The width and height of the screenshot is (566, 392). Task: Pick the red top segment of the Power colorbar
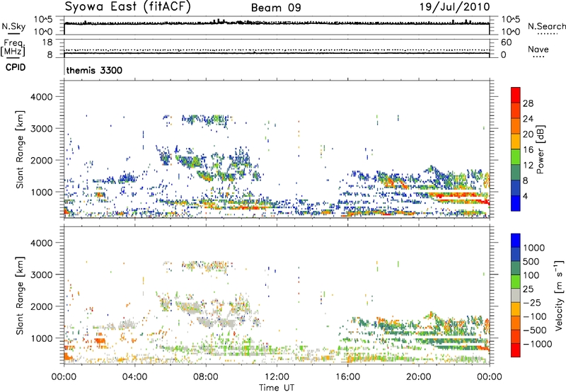tap(516, 95)
